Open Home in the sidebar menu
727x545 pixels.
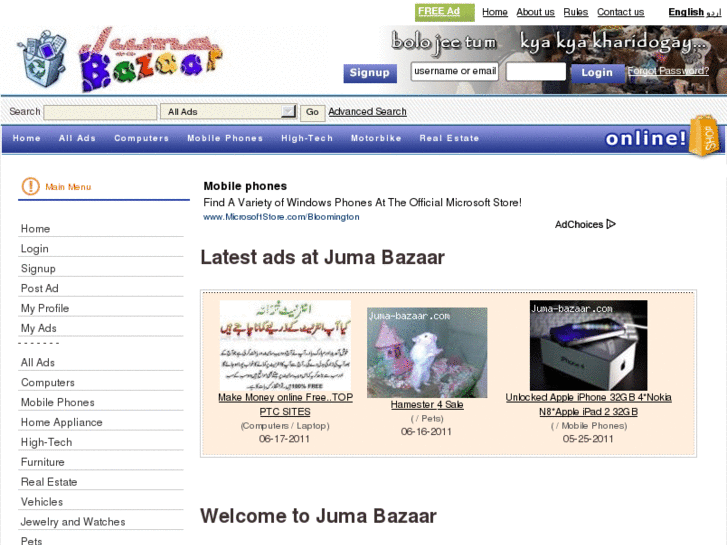point(35,229)
